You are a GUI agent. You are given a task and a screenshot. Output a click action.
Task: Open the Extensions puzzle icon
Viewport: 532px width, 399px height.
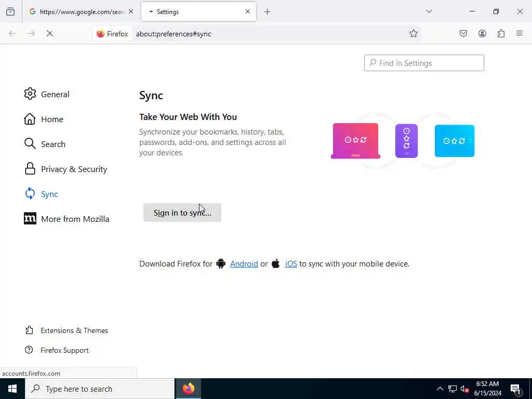pyautogui.click(x=501, y=33)
